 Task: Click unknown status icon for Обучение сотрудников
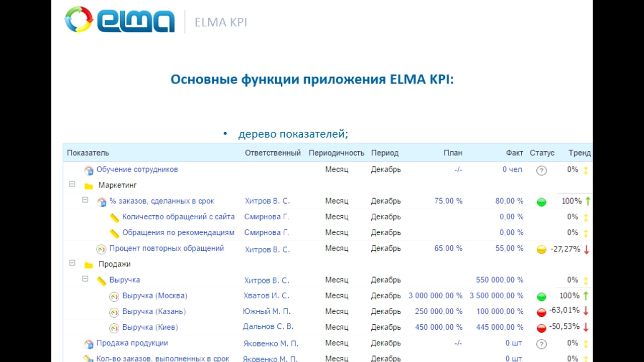click(541, 170)
